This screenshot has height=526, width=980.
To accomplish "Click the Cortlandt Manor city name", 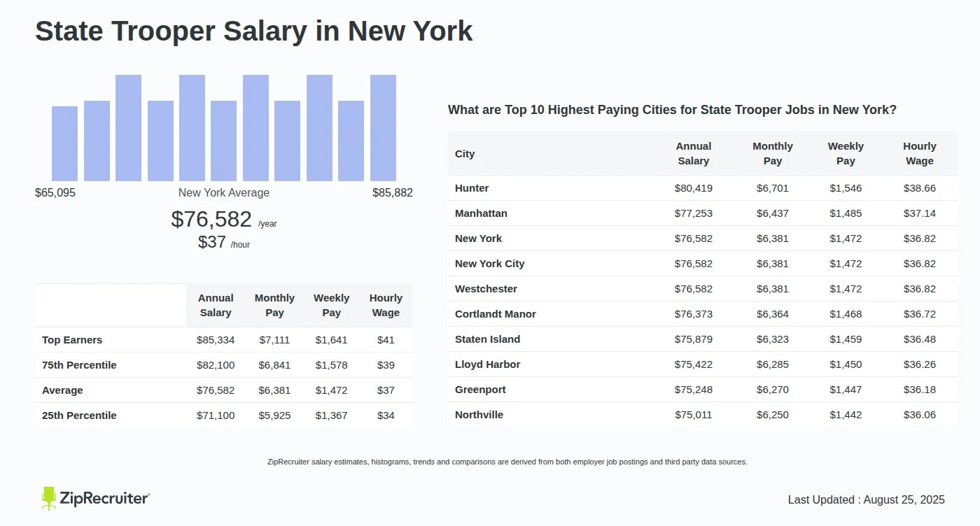I will tap(496, 314).
